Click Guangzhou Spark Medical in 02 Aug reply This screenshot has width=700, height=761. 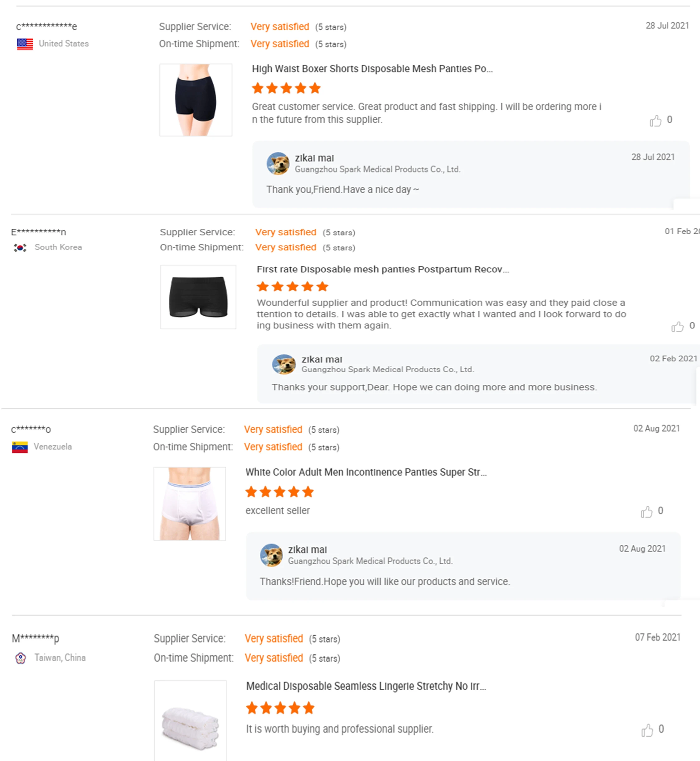pyautogui.click(x=370, y=561)
